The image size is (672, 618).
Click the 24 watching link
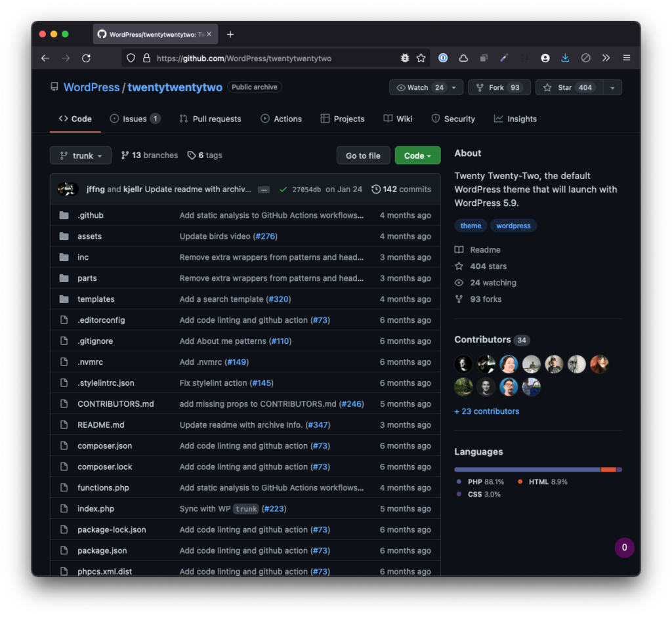click(x=486, y=282)
